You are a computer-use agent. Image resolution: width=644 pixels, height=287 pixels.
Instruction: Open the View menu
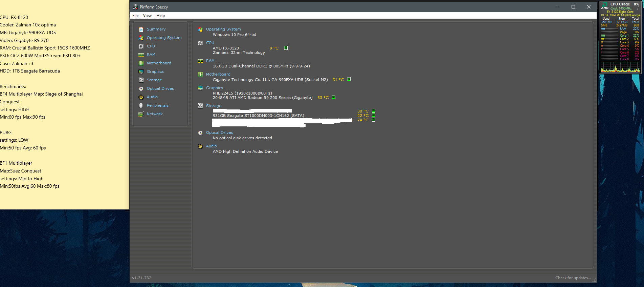click(x=147, y=16)
